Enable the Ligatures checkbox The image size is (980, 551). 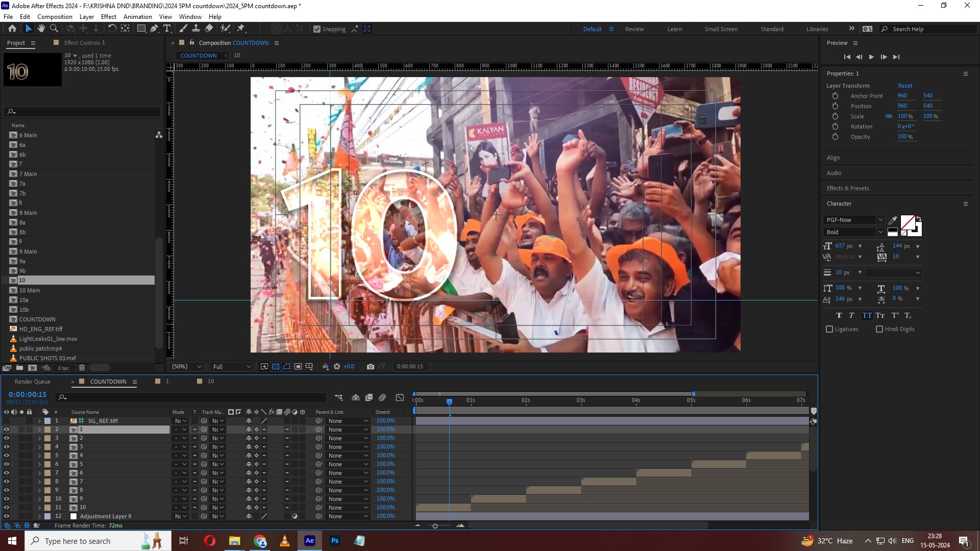click(x=829, y=329)
